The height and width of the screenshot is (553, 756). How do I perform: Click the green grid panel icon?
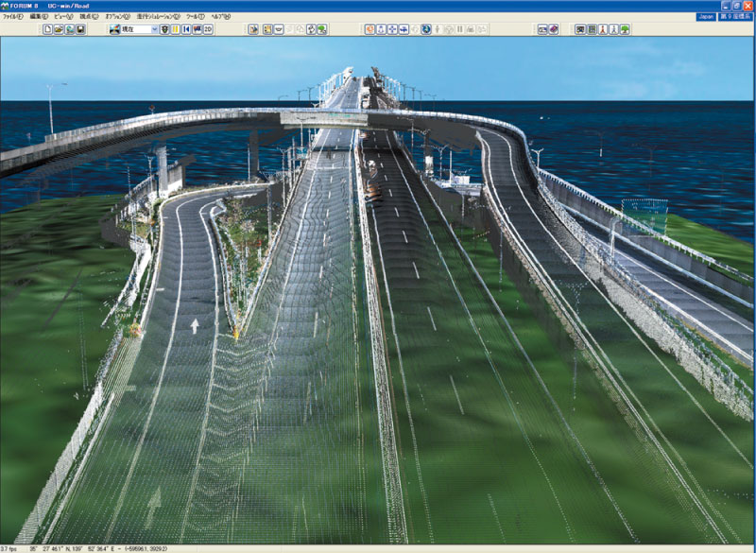point(592,29)
